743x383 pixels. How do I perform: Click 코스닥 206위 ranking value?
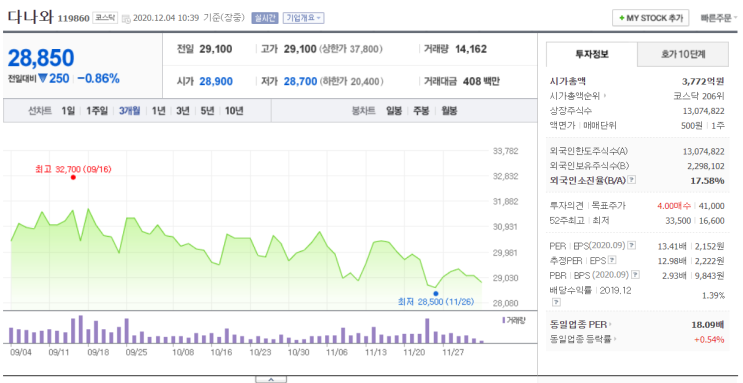(x=699, y=96)
